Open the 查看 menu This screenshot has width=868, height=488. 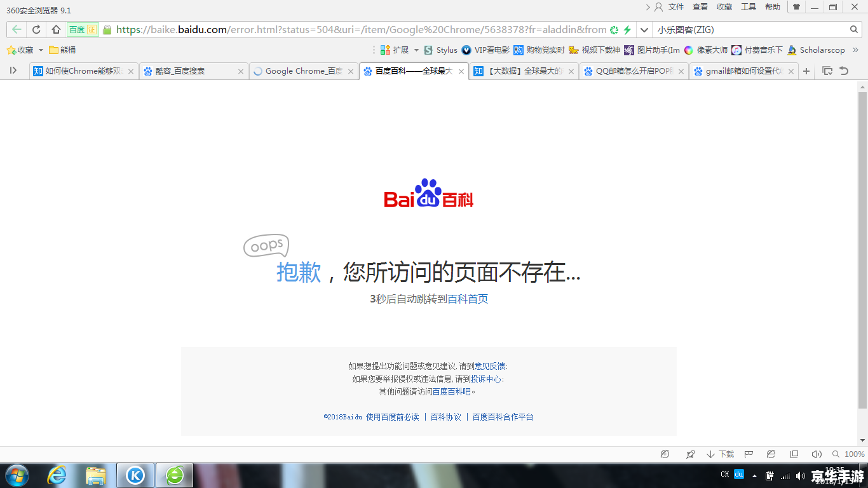pyautogui.click(x=700, y=7)
